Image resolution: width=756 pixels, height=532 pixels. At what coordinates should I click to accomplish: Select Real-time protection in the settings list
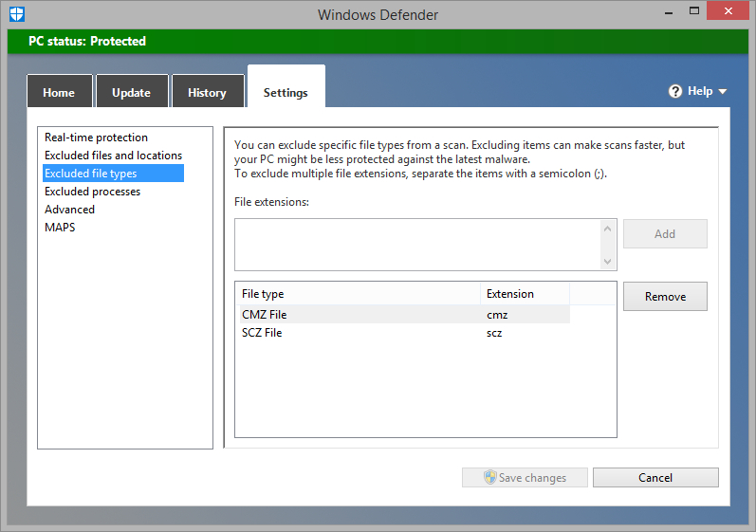(96, 138)
